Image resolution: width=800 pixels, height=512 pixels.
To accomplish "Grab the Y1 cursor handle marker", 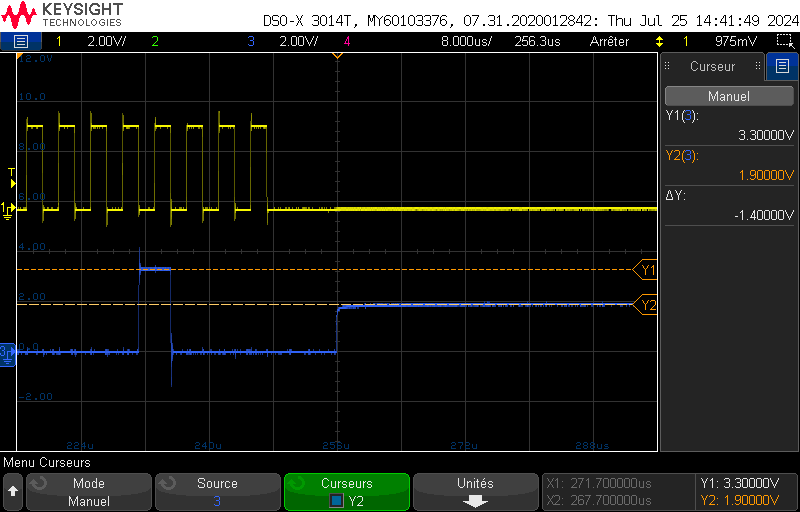I will tap(644, 270).
